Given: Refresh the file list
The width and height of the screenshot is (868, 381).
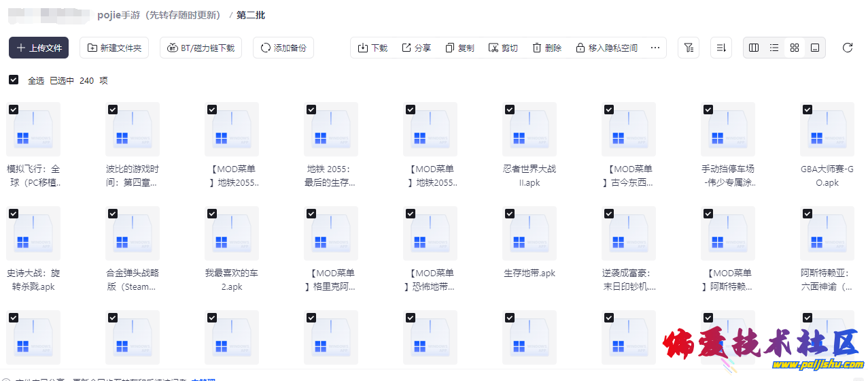Looking at the screenshot, I should tap(848, 48).
